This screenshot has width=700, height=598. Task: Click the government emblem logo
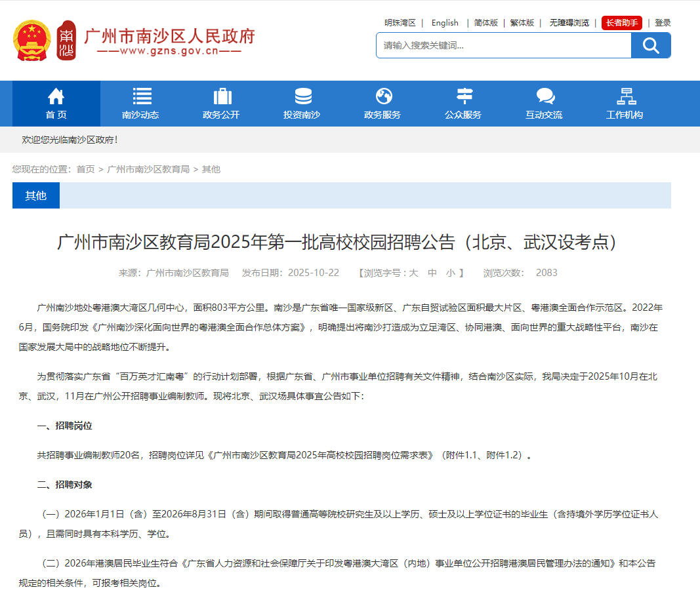click(31, 41)
